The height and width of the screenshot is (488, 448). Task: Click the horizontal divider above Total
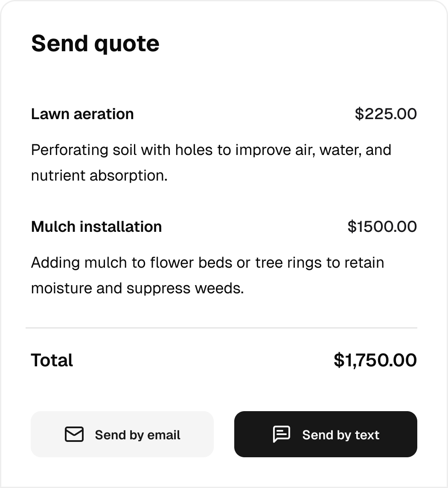(221, 328)
